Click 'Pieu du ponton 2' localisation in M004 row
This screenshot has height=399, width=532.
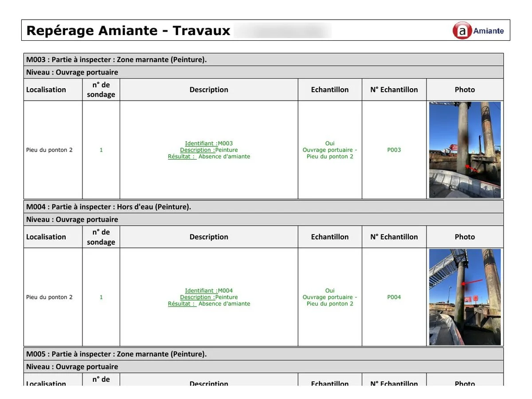49,297
